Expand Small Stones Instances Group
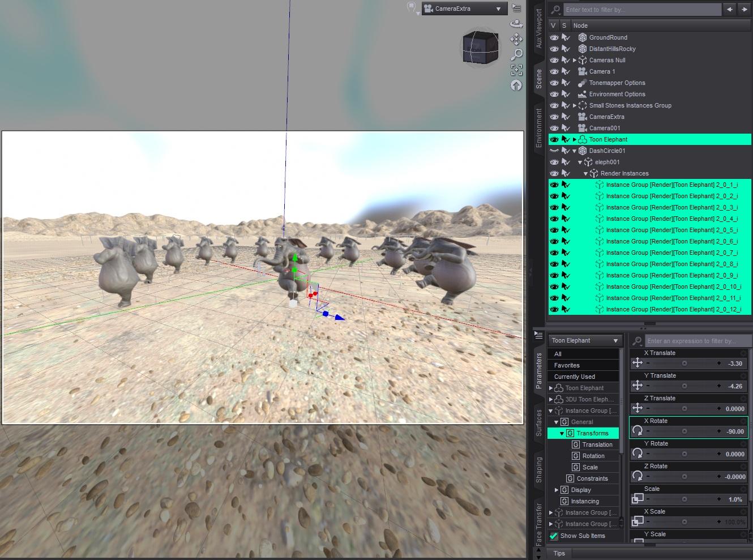 click(574, 105)
